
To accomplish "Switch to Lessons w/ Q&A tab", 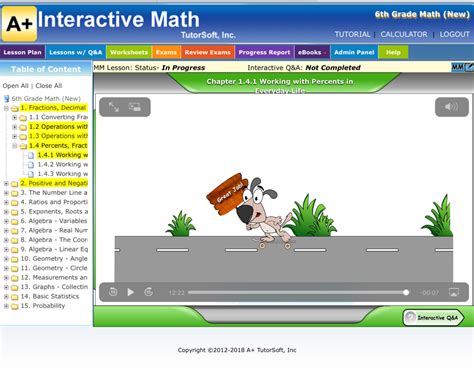I will pos(76,52).
